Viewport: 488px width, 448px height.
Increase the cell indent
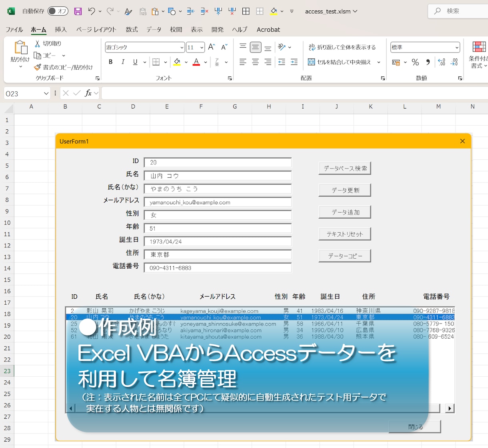[x=294, y=62]
